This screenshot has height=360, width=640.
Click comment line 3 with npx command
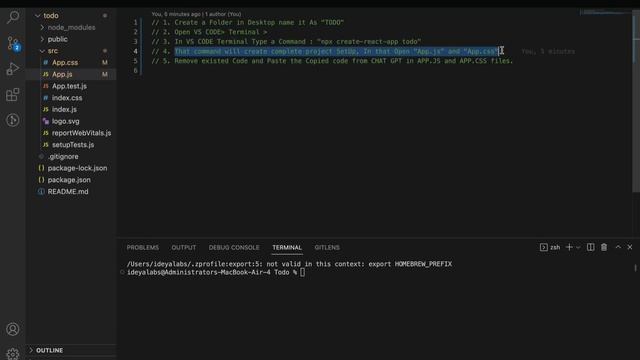(286, 42)
